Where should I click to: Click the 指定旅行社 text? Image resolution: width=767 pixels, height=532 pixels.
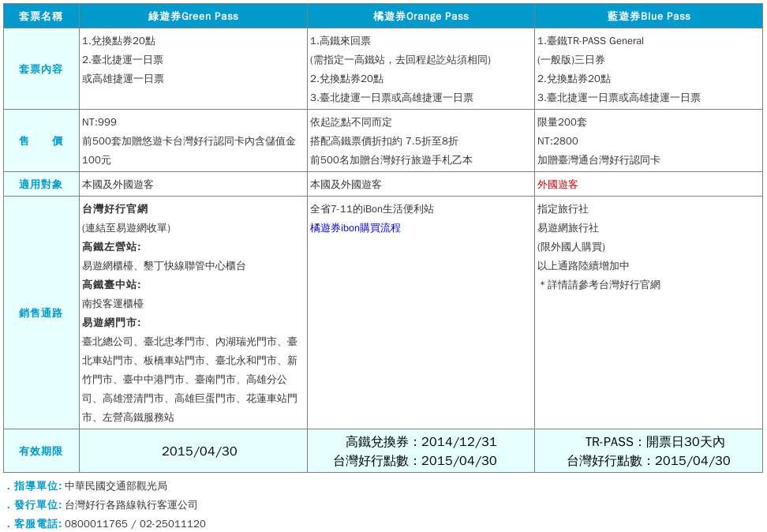pos(563,209)
